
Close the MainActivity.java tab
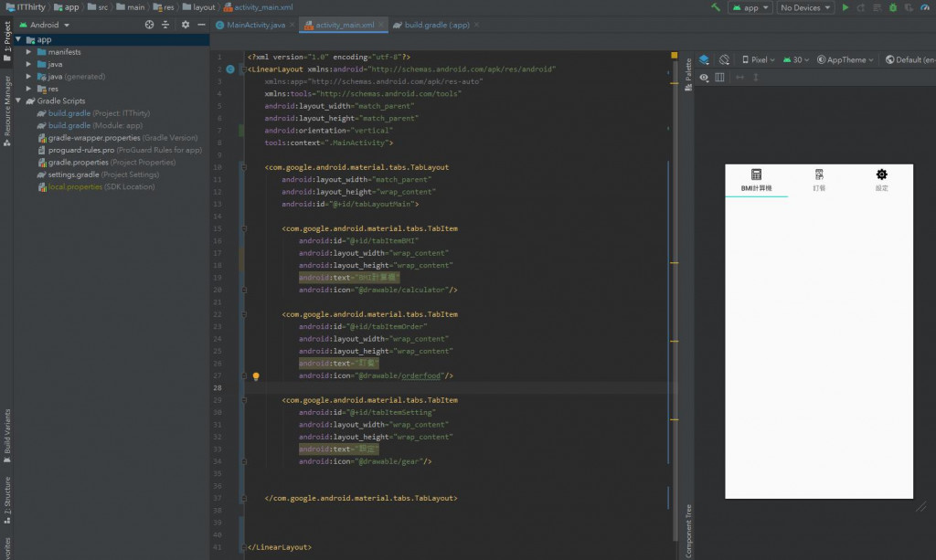pos(292,25)
